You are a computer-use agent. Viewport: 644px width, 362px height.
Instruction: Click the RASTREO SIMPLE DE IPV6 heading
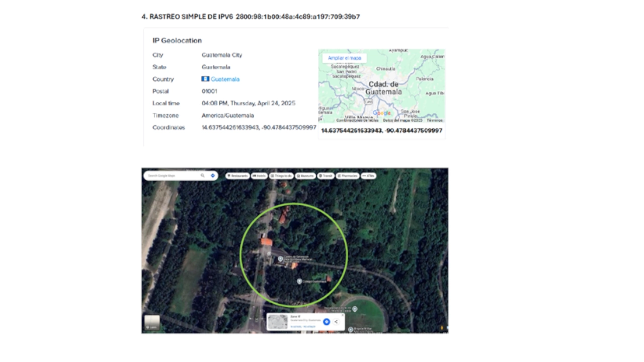(x=251, y=17)
